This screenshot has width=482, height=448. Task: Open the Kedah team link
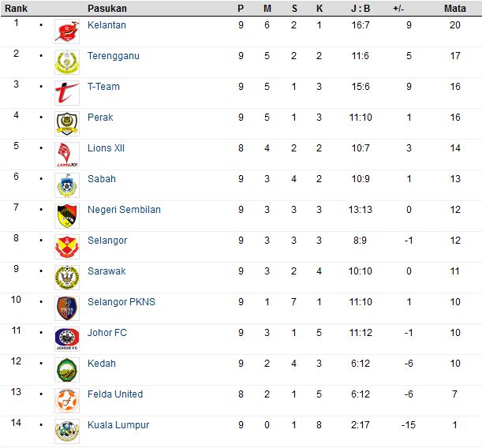[102, 363]
